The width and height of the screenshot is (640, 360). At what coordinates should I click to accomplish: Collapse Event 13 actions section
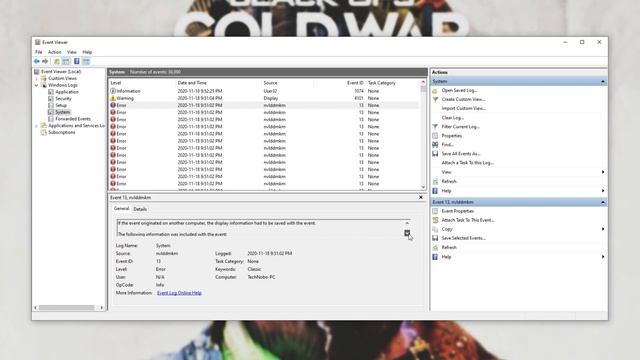click(x=603, y=202)
